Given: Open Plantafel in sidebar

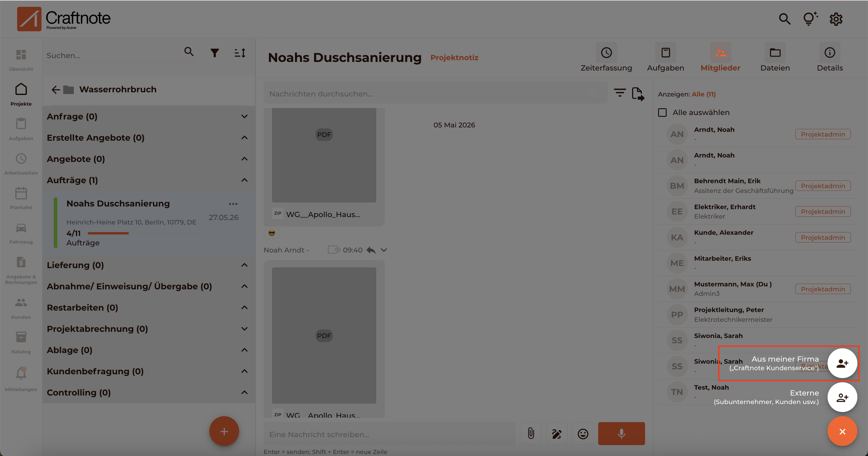Looking at the screenshot, I should tap(21, 198).
